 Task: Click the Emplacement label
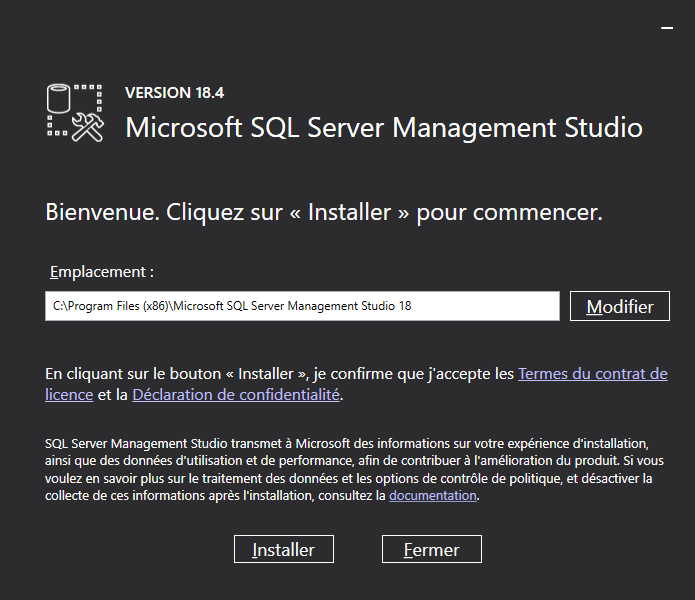(x=102, y=272)
